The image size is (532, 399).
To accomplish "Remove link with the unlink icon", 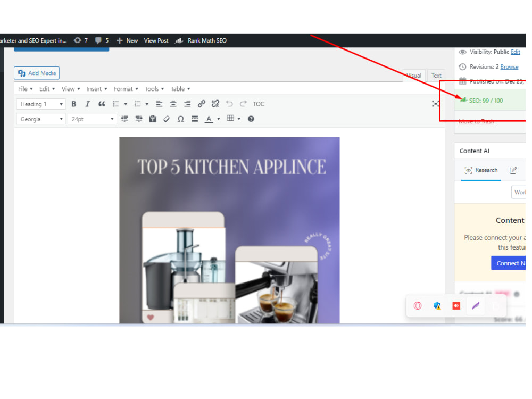I will [x=215, y=104].
